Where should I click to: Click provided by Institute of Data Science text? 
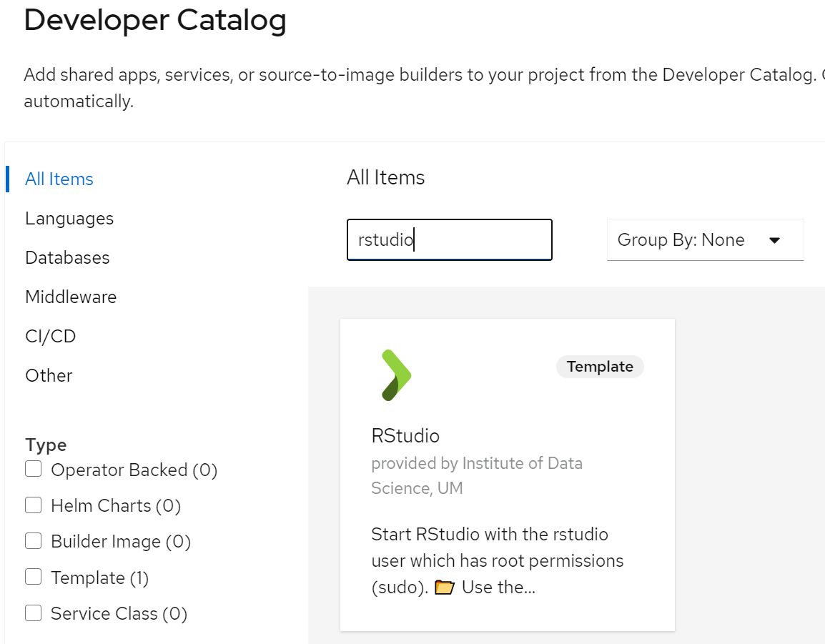pyautogui.click(x=477, y=475)
